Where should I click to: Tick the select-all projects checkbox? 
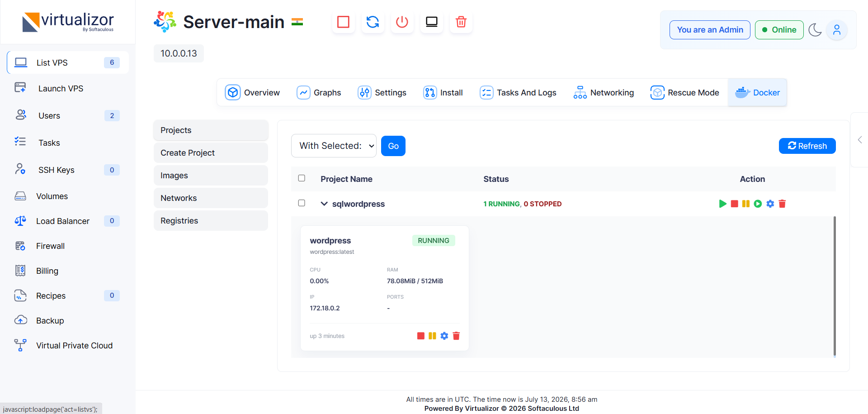coord(302,178)
